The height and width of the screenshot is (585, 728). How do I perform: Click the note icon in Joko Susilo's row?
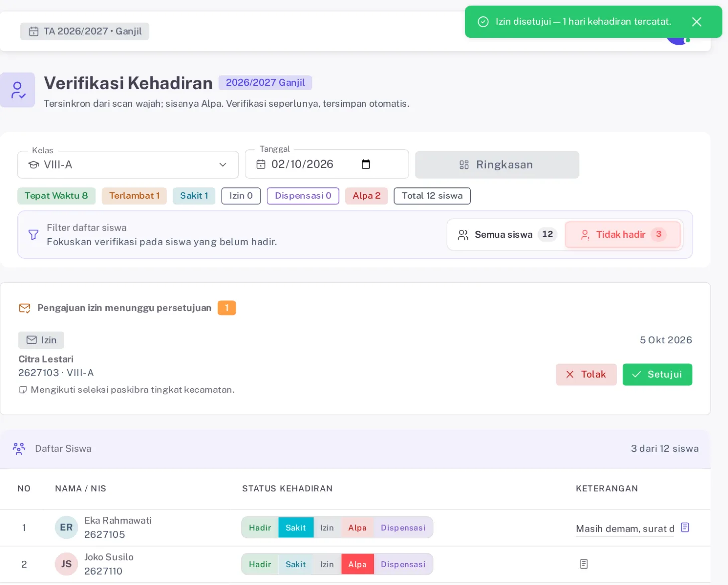click(584, 564)
